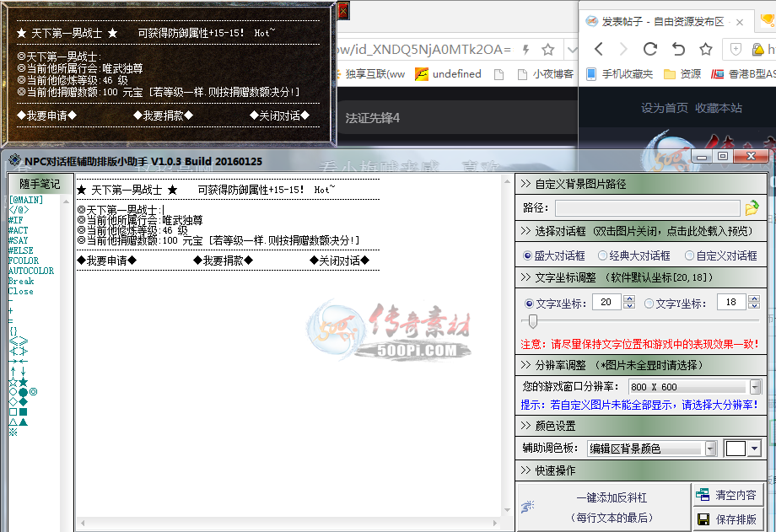Click the shield security icon in right browser
This screenshot has width=776, height=532.
(736, 49)
